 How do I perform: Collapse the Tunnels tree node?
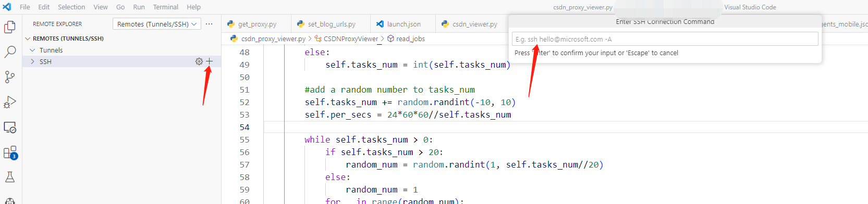[x=32, y=50]
